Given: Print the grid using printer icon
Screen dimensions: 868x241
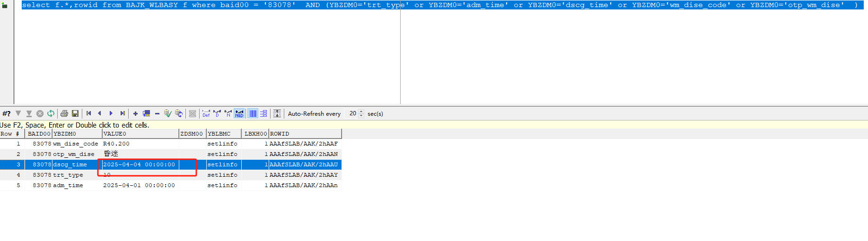Looking at the screenshot, I should [x=64, y=113].
